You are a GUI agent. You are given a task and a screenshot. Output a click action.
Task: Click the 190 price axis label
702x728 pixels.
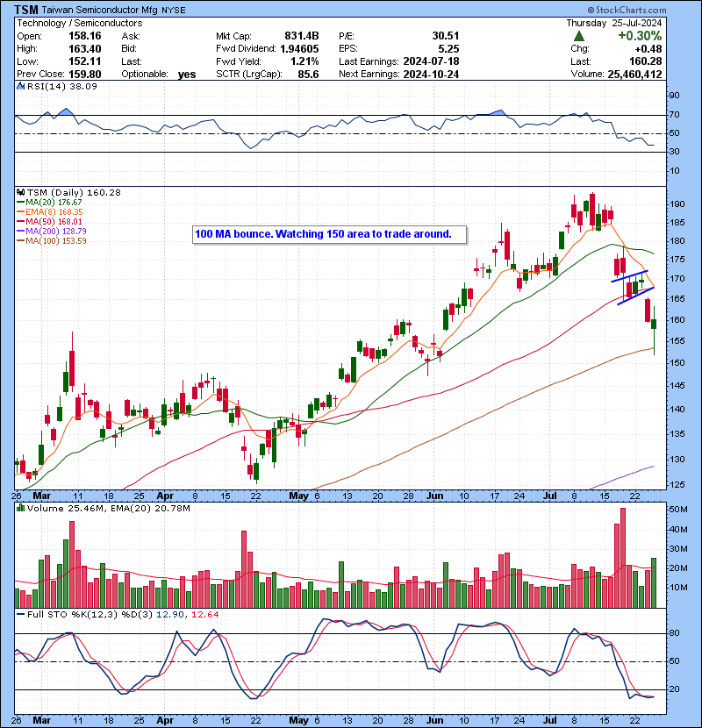coord(677,204)
